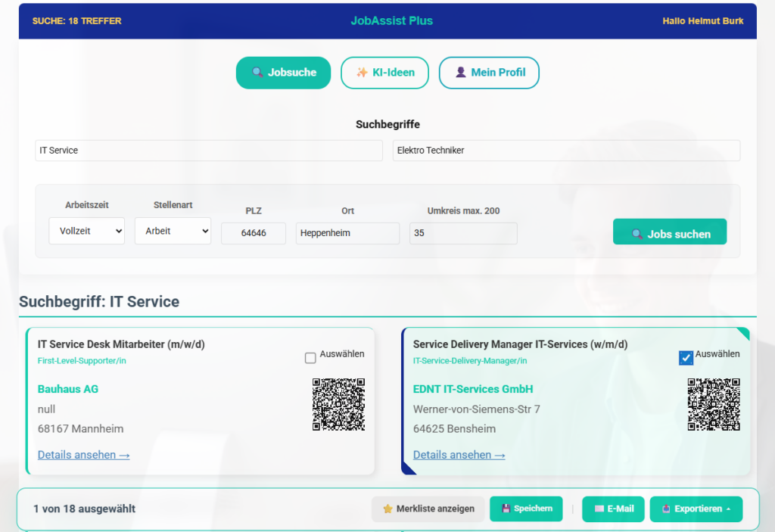Click the Suchbegriff: IT Service heading
This screenshot has height=532, width=775.
99,302
